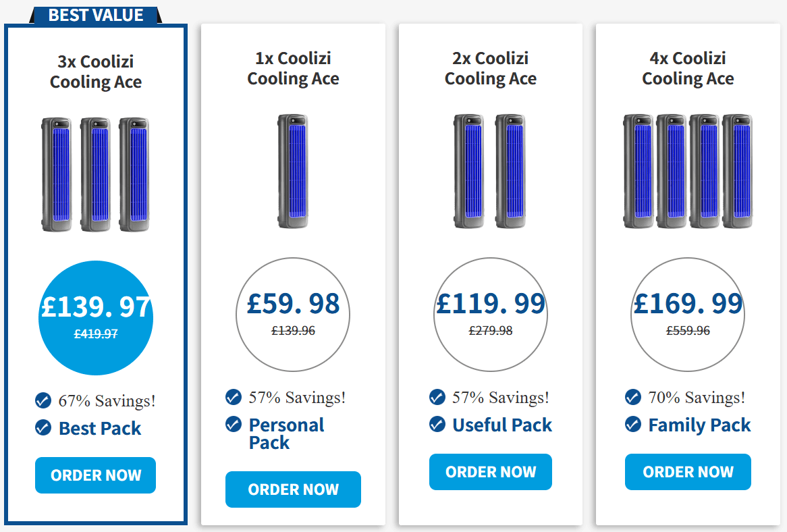Select the single cooler product image
The image size is (787, 532).
pyautogui.click(x=293, y=171)
